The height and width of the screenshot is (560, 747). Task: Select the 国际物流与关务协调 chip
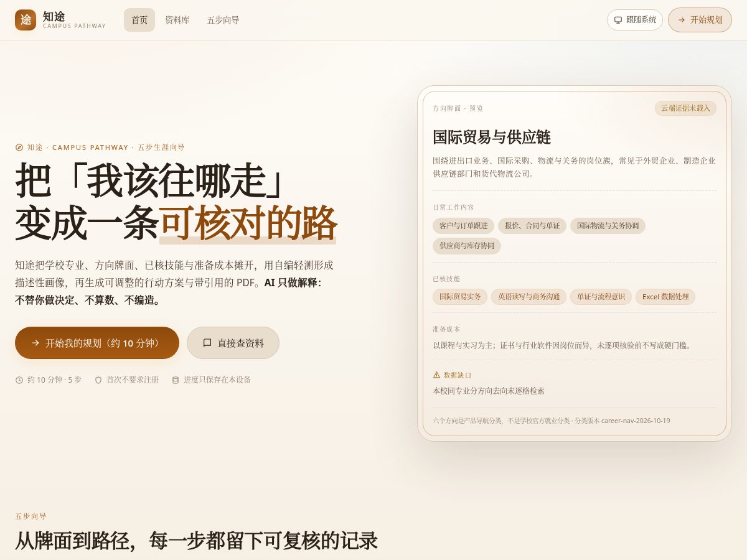608,226
